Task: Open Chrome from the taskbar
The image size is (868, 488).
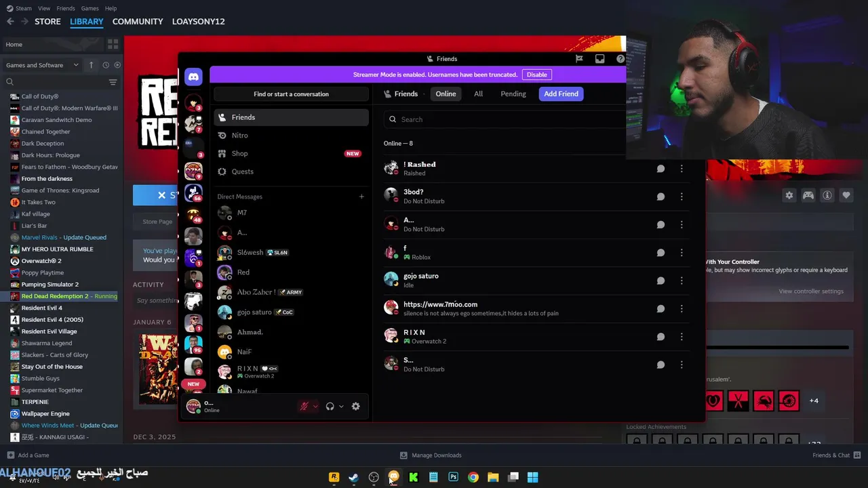Action: [473, 477]
